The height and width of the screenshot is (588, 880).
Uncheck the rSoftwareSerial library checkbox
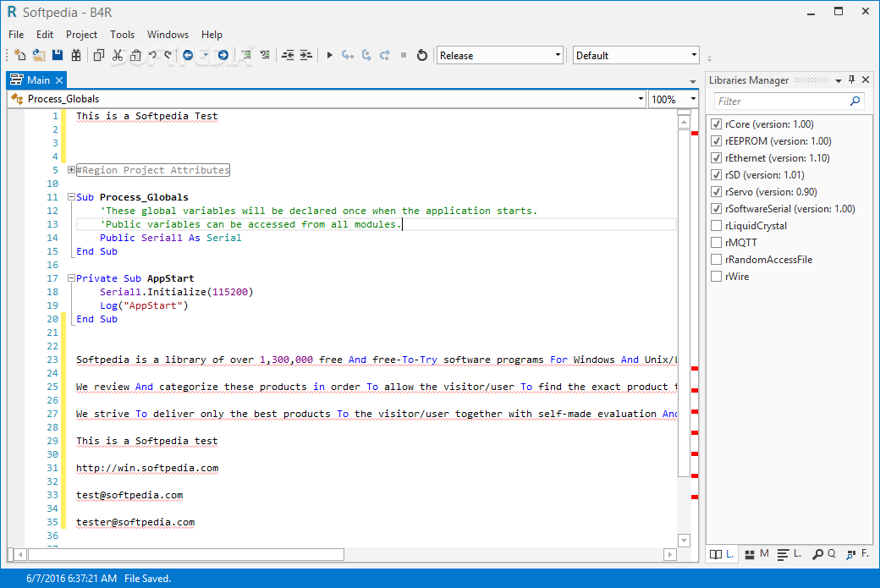716,209
